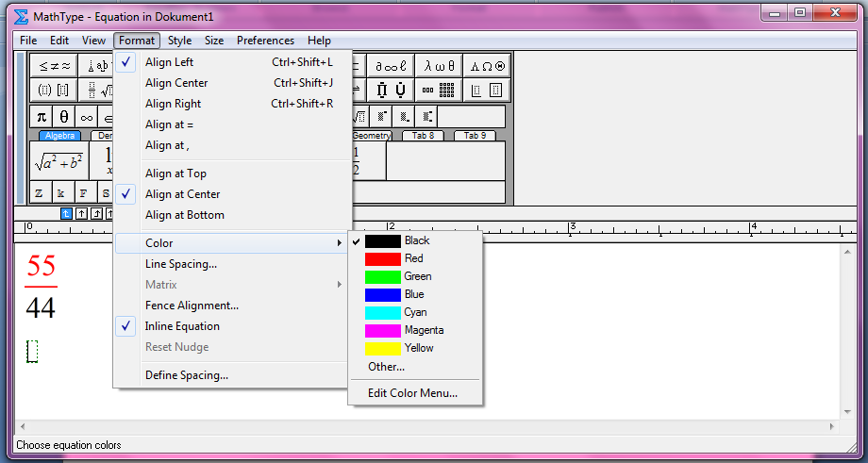Close the open Format menu header
This screenshot has width=868, height=463.
click(x=137, y=41)
